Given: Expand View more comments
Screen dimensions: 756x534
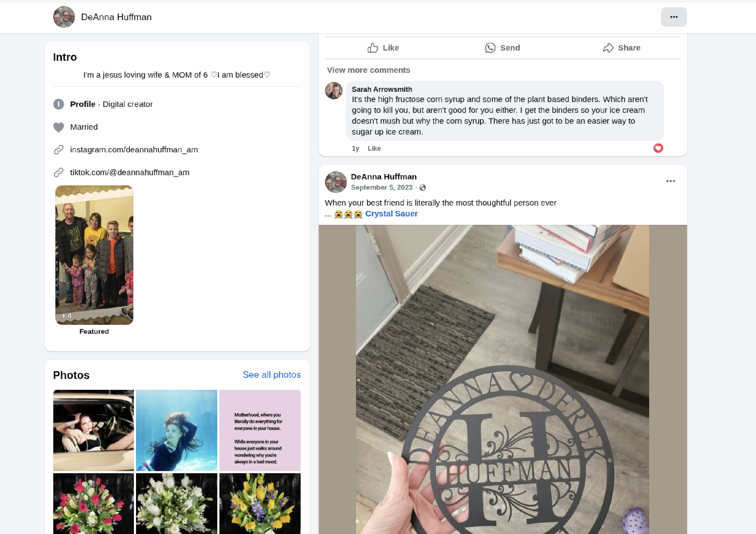Looking at the screenshot, I should pyautogui.click(x=368, y=70).
